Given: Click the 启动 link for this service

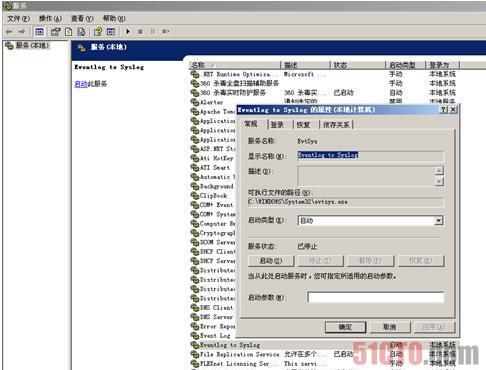Looking at the screenshot, I should coord(81,84).
